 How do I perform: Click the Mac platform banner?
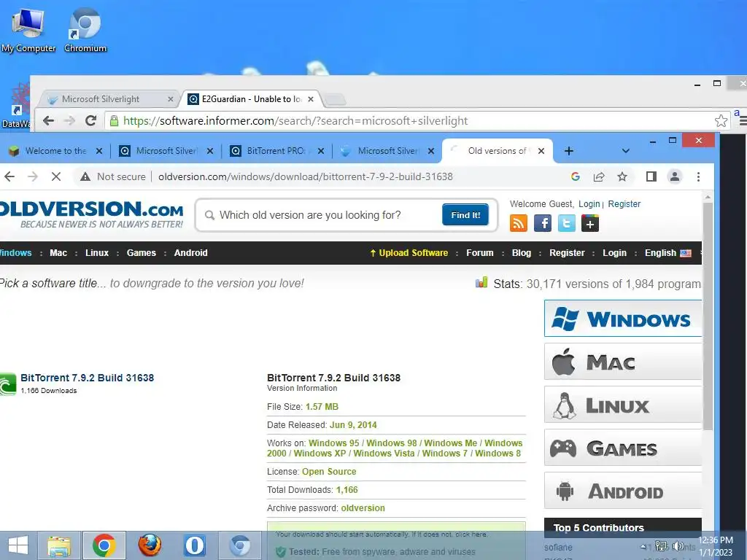click(x=623, y=362)
